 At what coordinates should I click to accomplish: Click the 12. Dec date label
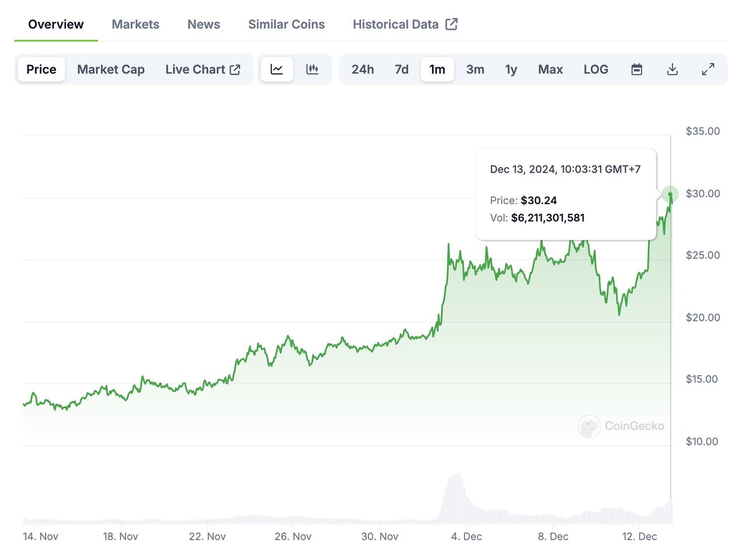(x=640, y=537)
